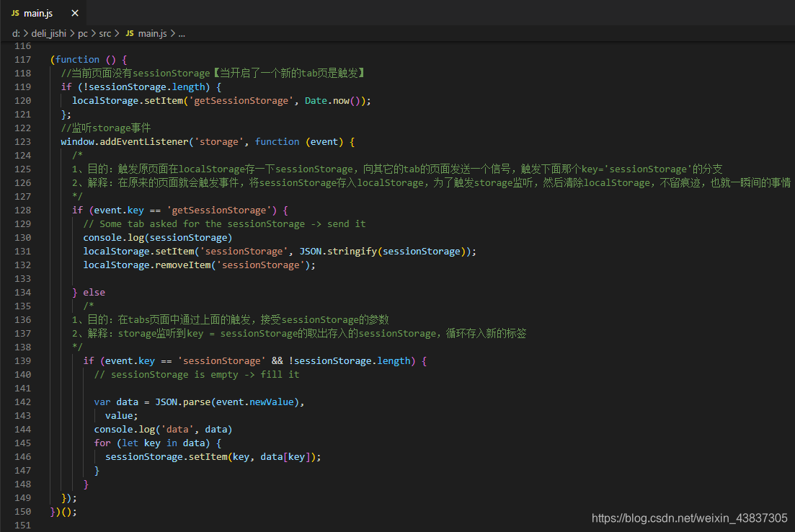Click 'value;' on line 143
The height and width of the screenshot is (532, 795).
point(122,415)
